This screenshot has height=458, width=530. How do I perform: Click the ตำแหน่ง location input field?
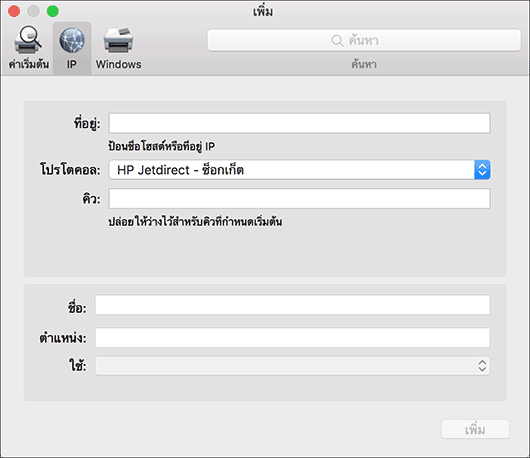coord(292,337)
